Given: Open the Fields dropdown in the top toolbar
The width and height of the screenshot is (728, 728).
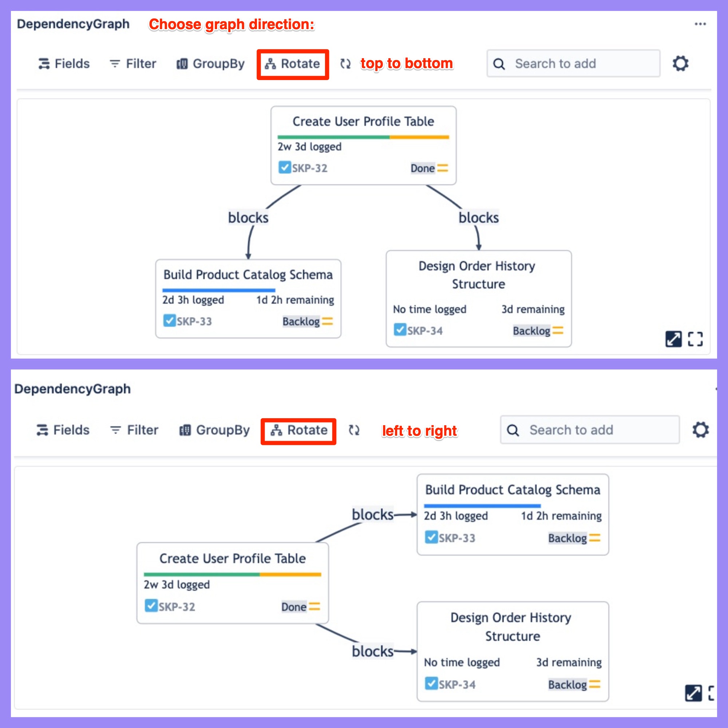Looking at the screenshot, I should pos(64,64).
